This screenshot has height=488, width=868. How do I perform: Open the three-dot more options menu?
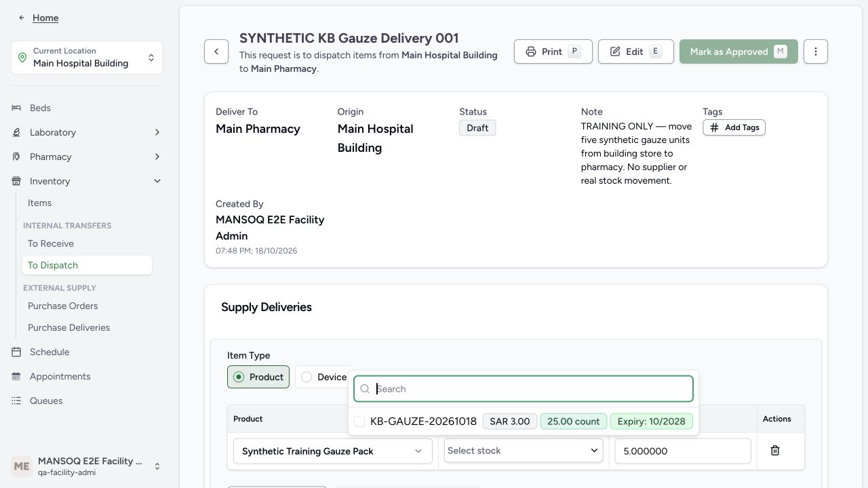(x=816, y=52)
